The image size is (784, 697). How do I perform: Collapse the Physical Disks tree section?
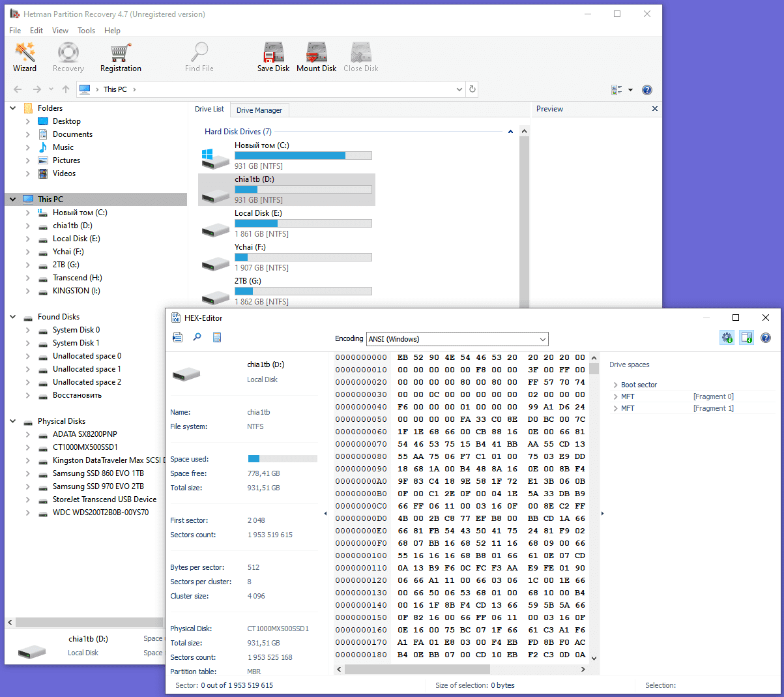coord(13,421)
